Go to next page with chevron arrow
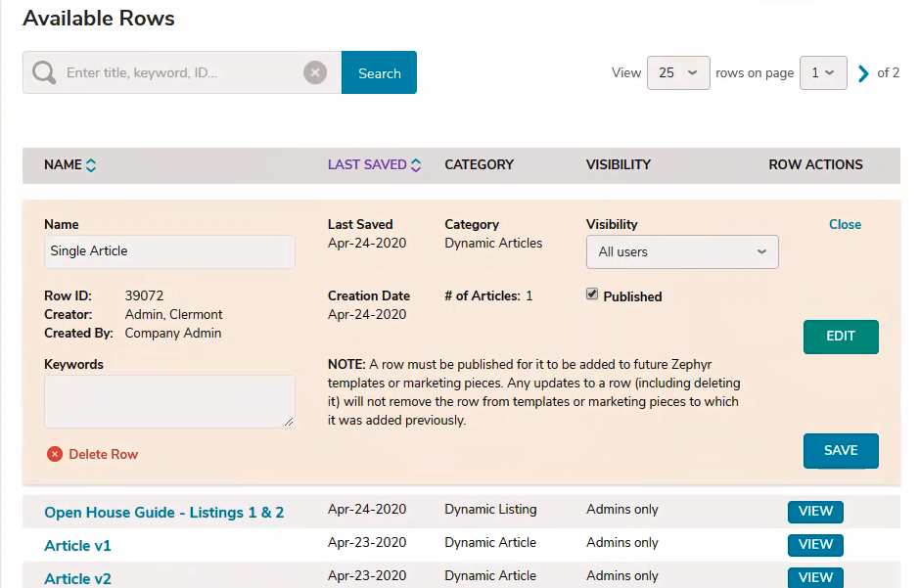The image size is (920, 588). coord(863,73)
